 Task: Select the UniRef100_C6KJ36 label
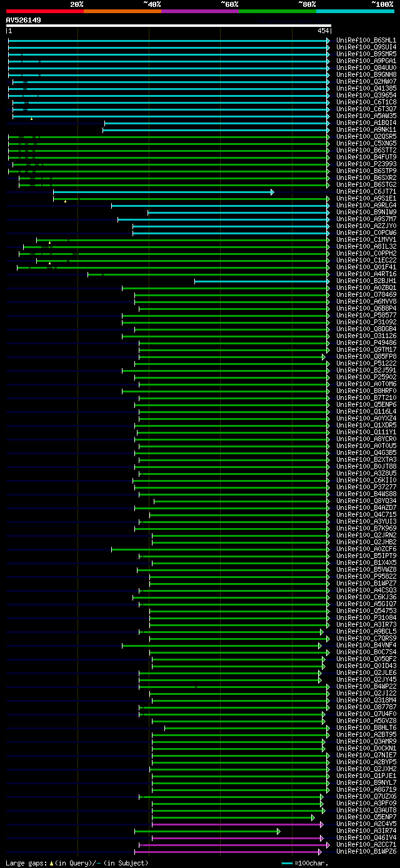[366, 597]
